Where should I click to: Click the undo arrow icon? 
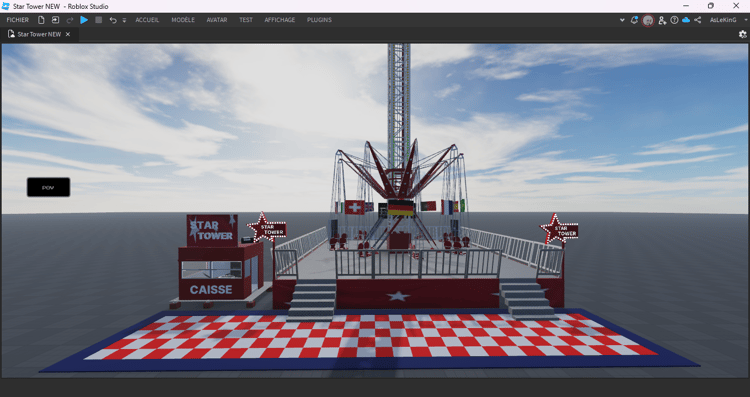(113, 20)
